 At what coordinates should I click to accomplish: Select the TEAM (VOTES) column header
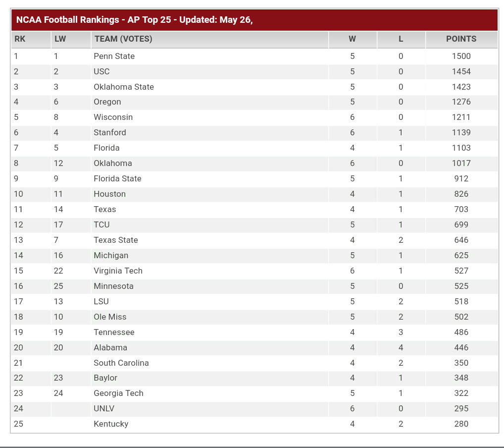click(x=210, y=39)
